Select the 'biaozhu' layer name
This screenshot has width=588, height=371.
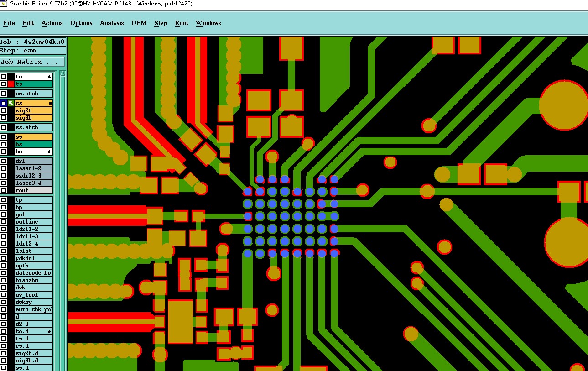point(34,280)
